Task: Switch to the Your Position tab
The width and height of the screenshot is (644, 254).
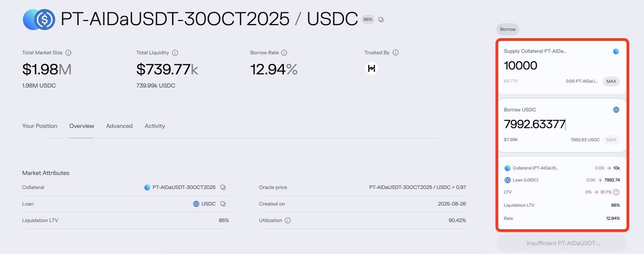Action: [39, 126]
